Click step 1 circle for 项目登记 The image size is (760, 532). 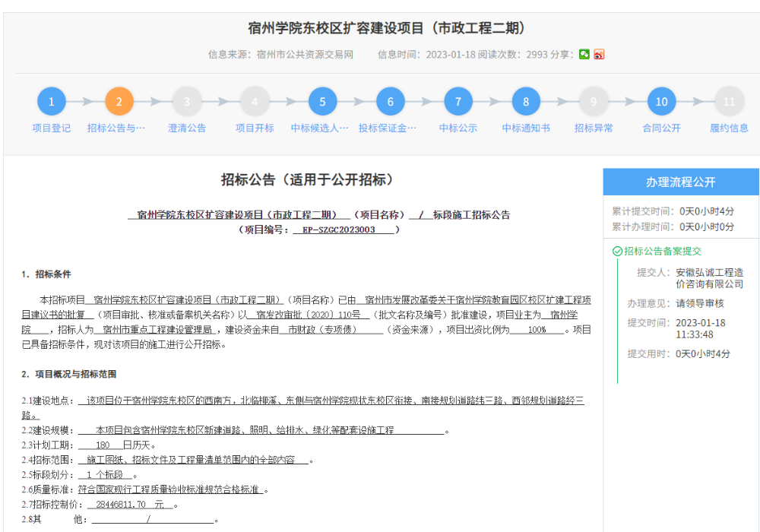point(52,101)
